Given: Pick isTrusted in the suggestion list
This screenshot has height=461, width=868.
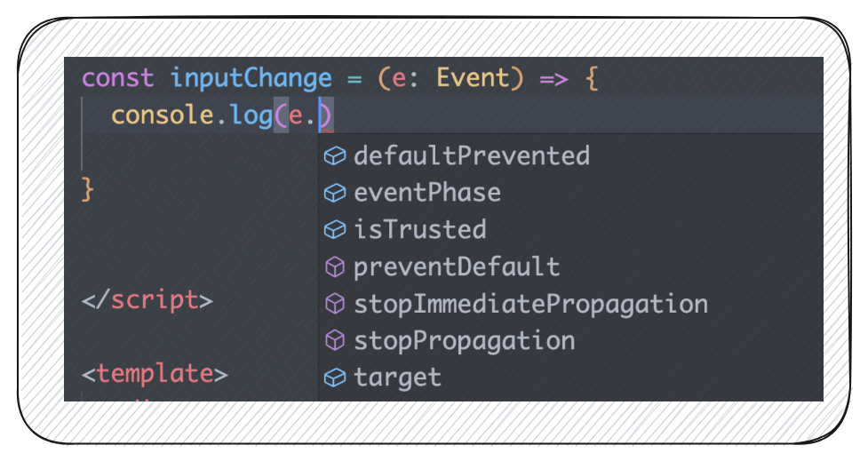Looking at the screenshot, I should [x=419, y=230].
